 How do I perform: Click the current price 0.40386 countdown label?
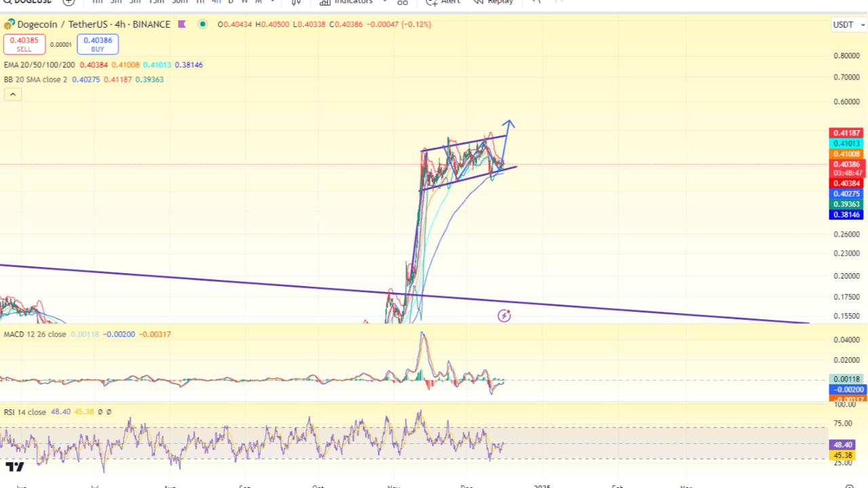coord(846,168)
